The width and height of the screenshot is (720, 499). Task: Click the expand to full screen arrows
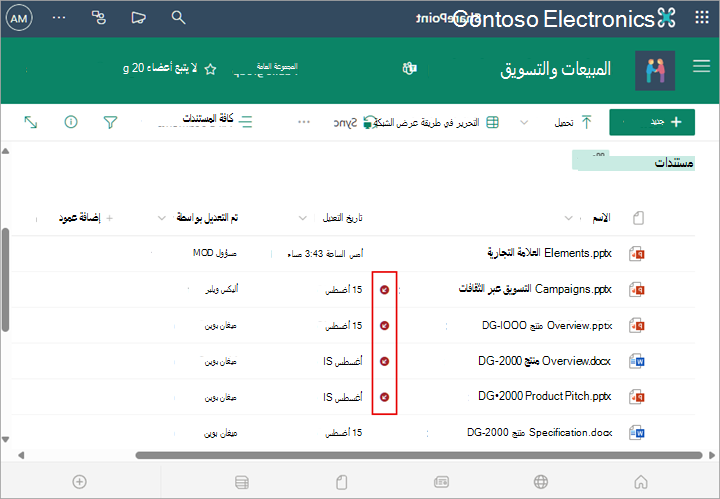(x=31, y=122)
